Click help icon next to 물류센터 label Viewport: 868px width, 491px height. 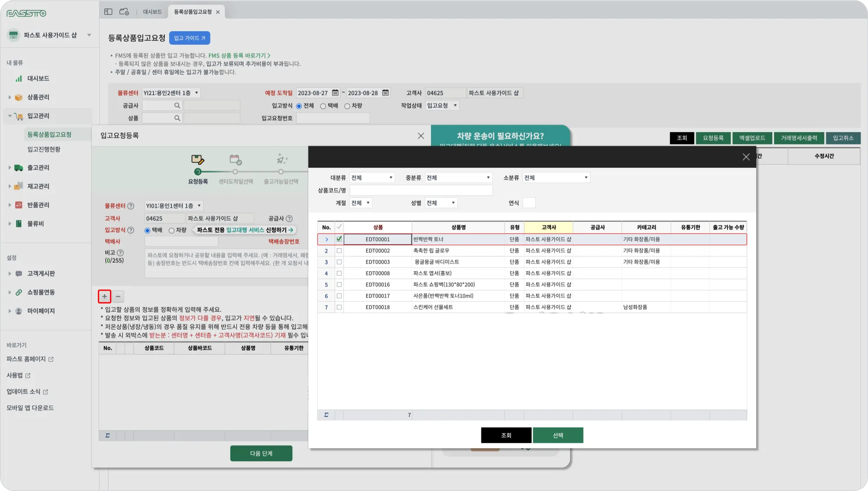tap(130, 206)
